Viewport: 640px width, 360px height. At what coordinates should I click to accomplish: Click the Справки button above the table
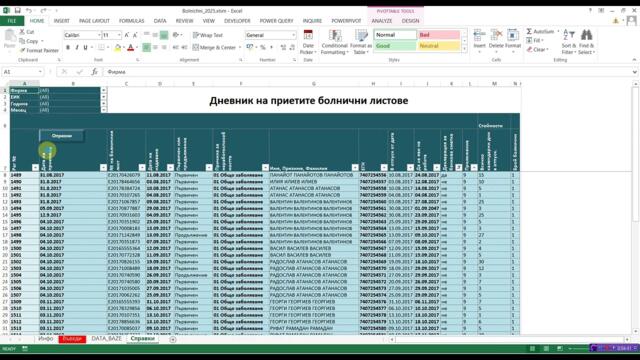pos(62,136)
